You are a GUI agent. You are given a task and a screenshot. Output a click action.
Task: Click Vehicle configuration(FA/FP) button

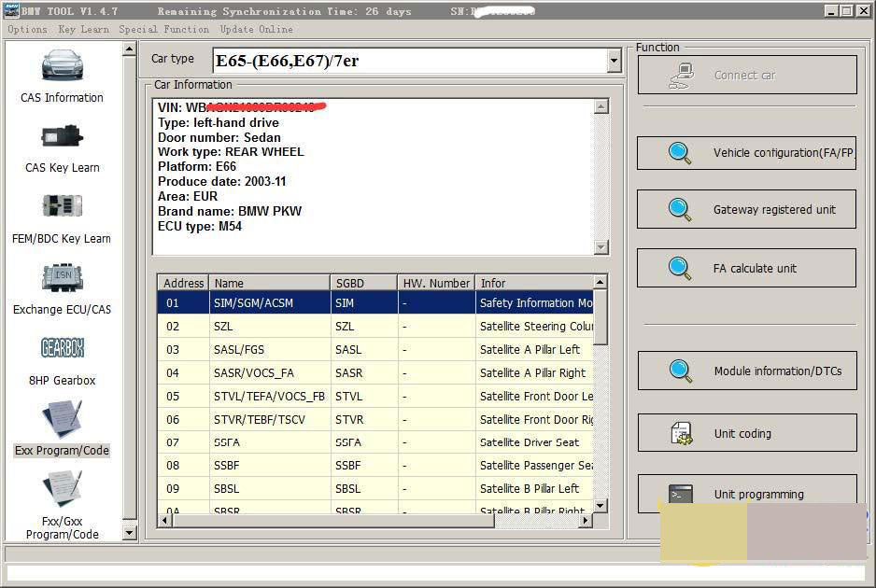746,153
